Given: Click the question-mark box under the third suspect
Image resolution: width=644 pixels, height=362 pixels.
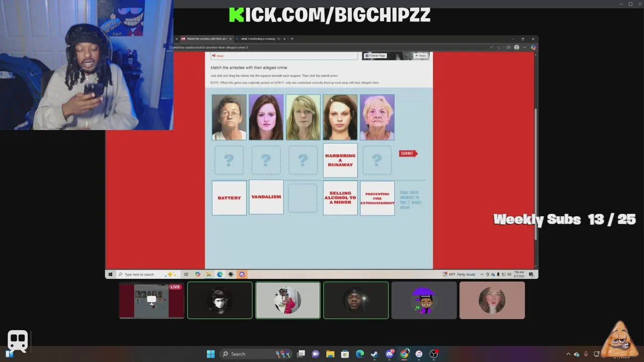Looking at the screenshot, I should [x=303, y=160].
